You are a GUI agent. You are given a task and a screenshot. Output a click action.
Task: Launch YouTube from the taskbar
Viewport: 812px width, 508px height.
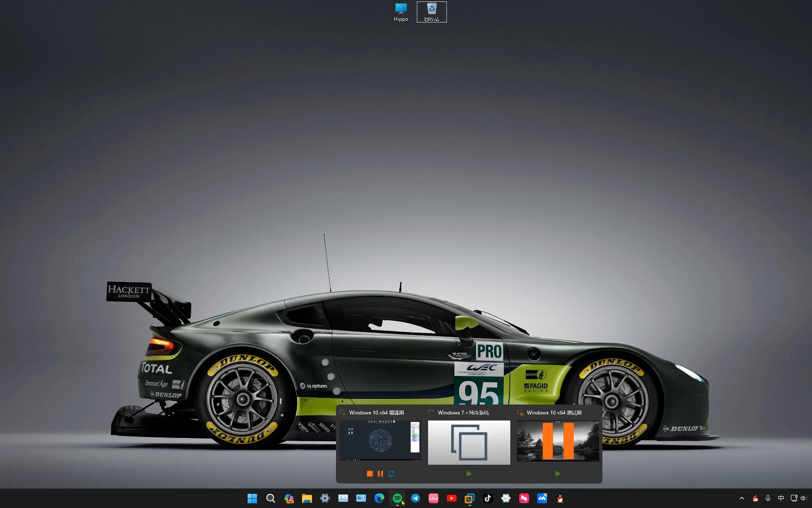click(452, 498)
